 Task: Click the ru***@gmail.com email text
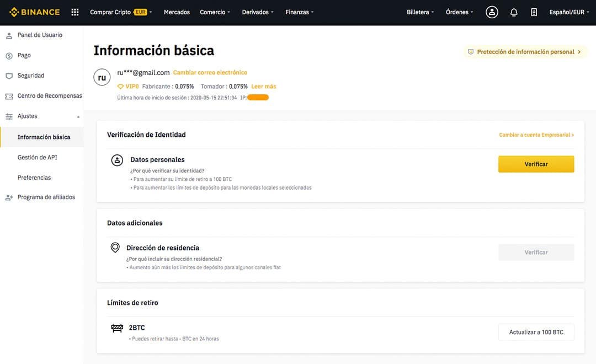[x=143, y=73]
